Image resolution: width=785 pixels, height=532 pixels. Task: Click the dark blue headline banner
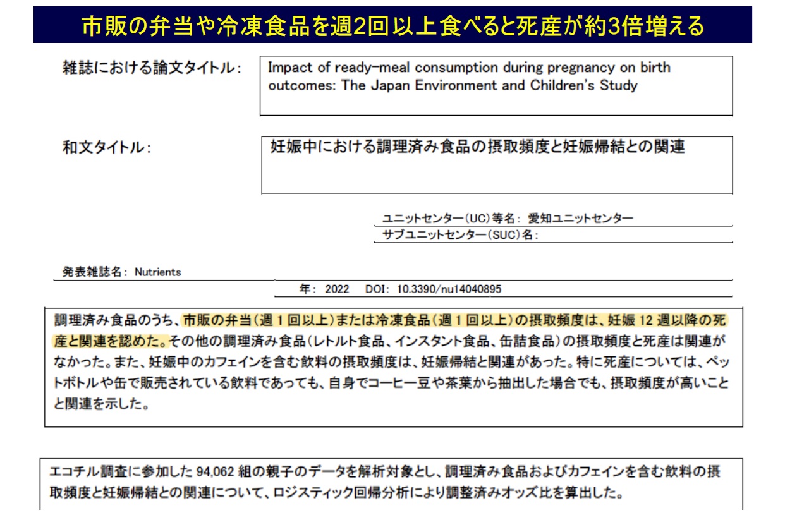(x=392, y=25)
